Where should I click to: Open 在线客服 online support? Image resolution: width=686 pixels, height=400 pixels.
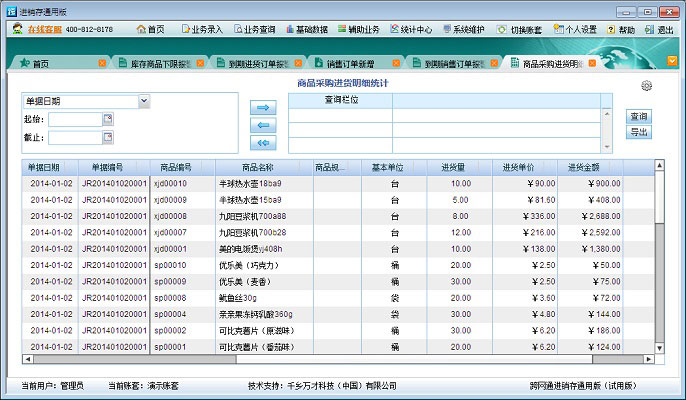click(x=46, y=30)
